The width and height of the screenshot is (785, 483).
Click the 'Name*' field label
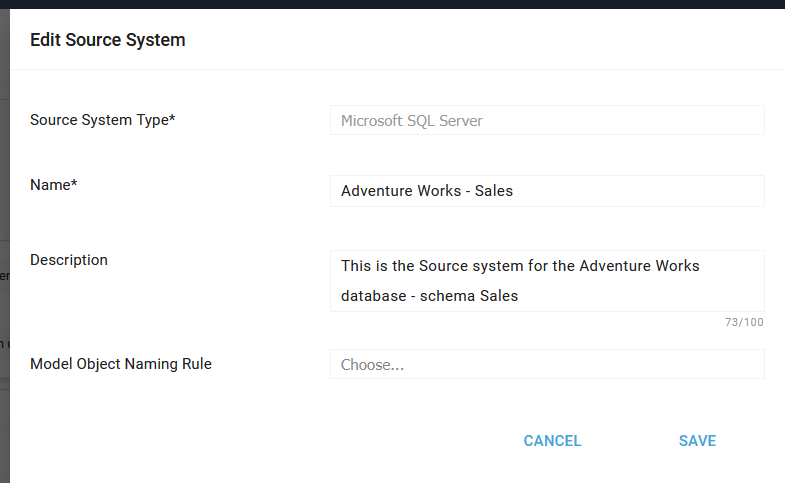point(54,185)
